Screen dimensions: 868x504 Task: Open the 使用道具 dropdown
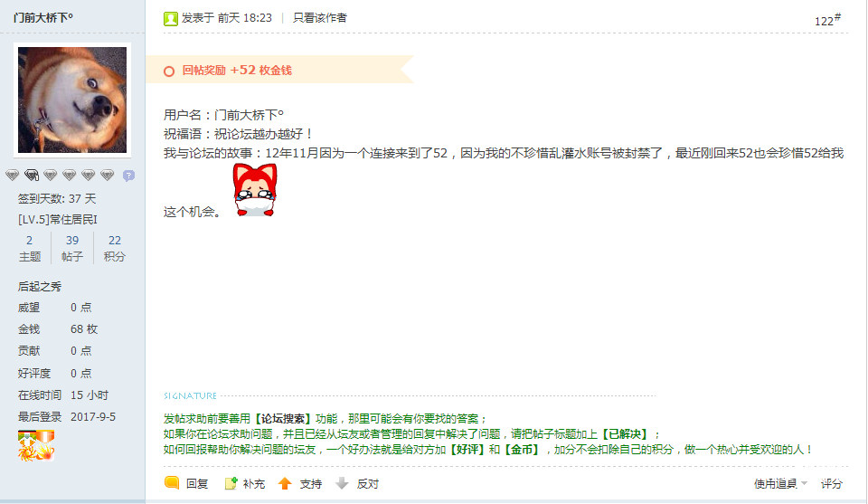(780, 484)
